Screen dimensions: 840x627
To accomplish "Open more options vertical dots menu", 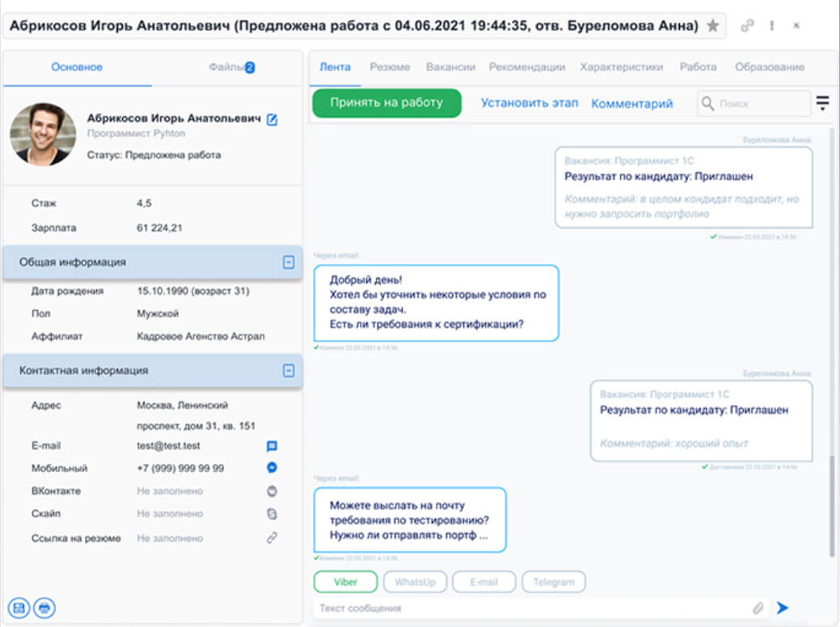I will [x=772, y=25].
